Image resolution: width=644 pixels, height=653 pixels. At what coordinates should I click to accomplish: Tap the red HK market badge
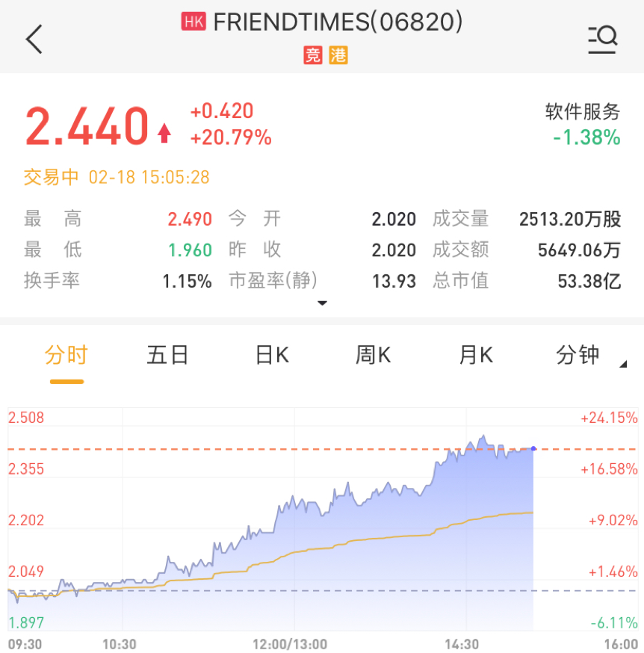click(193, 22)
